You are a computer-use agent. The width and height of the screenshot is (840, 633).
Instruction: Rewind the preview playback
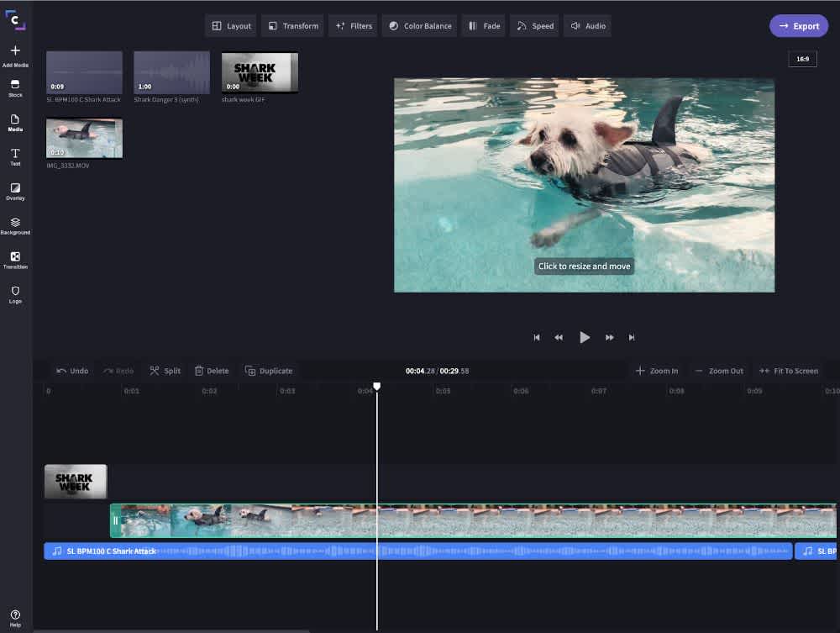click(x=559, y=337)
